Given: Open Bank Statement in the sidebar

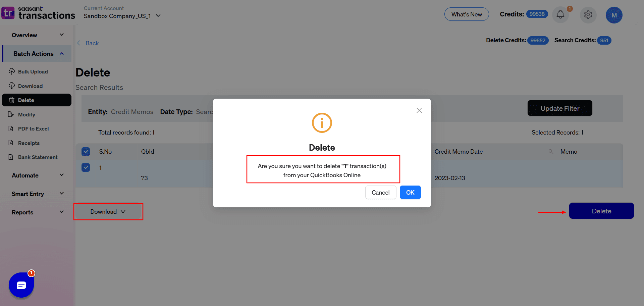Looking at the screenshot, I should 38,157.
